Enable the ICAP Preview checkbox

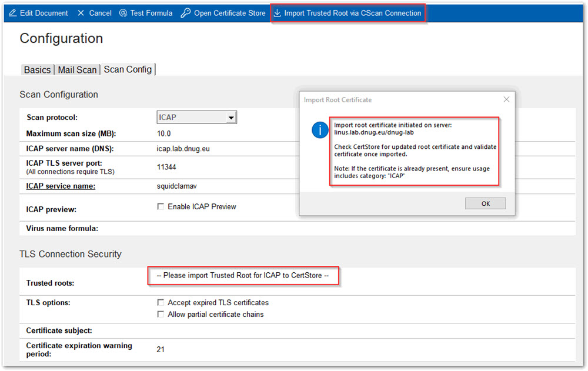click(x=161, y=207)
